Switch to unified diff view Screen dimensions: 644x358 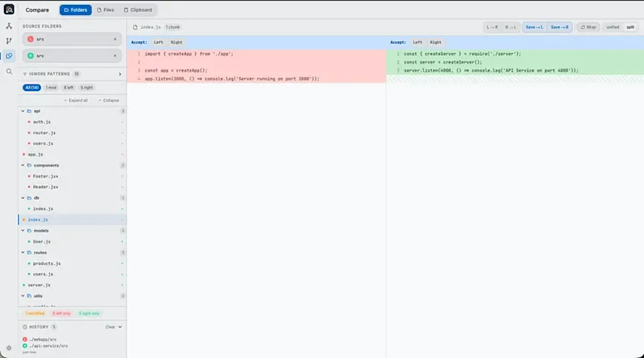click(613, 27)
